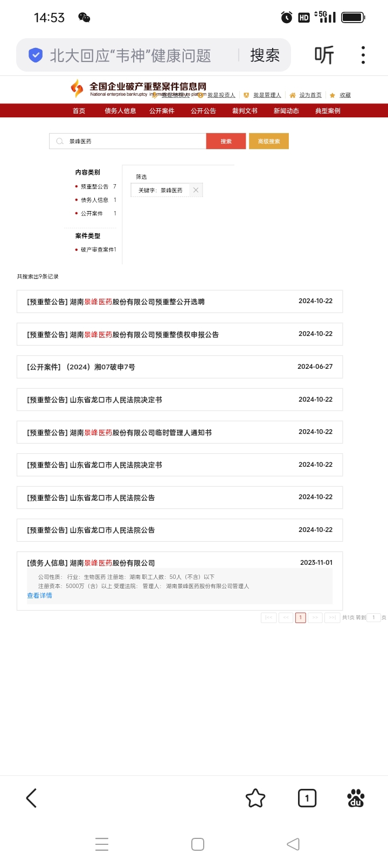Open result 临时管理人通知书
The image size is (388, 868).
(x=179, y=432)
